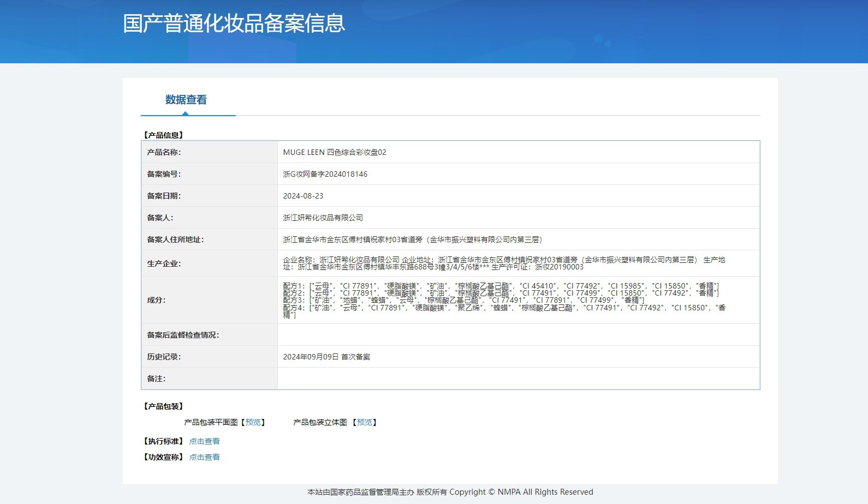Click the 备案后监督检查情况 row label
The height and width of the screenshot is (504, 868).
pos(183,335)
